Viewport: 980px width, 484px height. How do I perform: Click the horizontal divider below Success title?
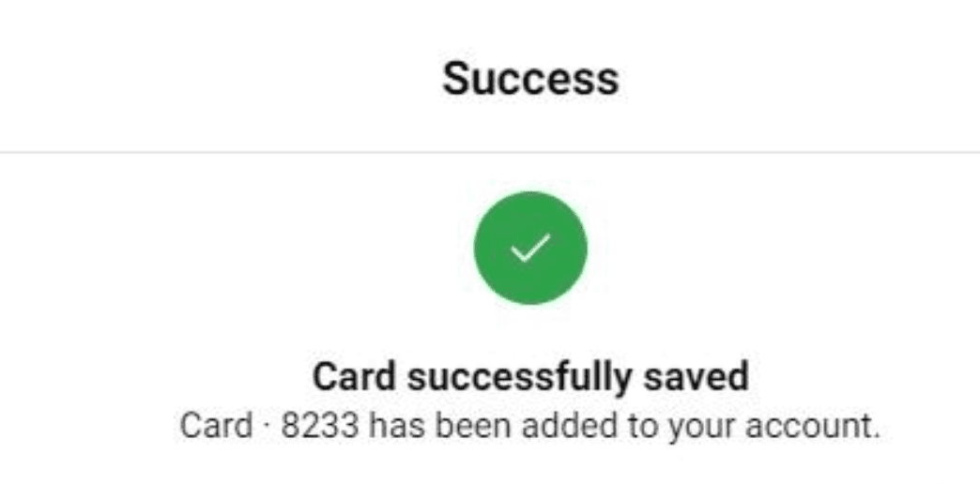(490, 152)
